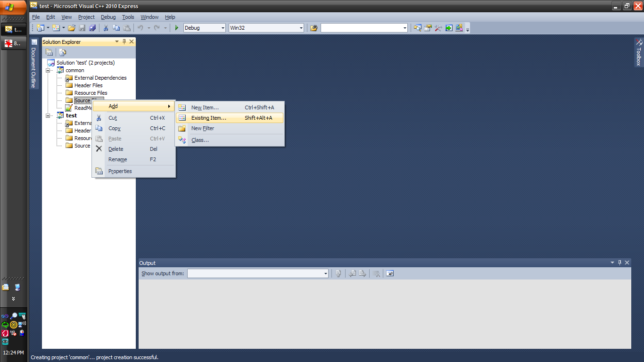This screenshot has height=362, width=644.
Task: Open the Show output from dropdown
Action: click(x=325, y=273)
